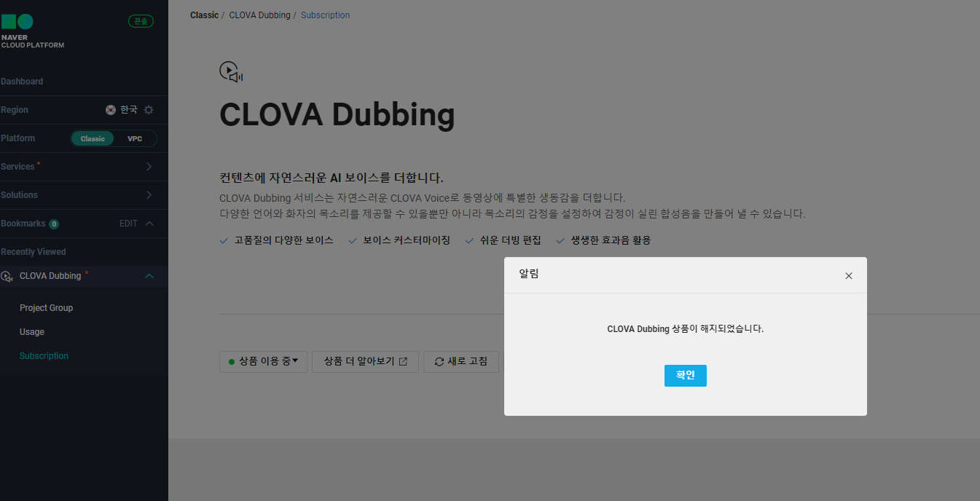Image resolution: width=980 pixels, height=501 pixels.
Task: Expand the Solutions menu chevron
Action: [x=149, y=195]
